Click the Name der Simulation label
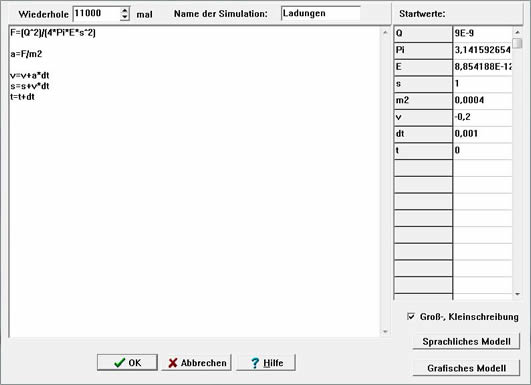This screenshot has width=531, height=385. 220,14
